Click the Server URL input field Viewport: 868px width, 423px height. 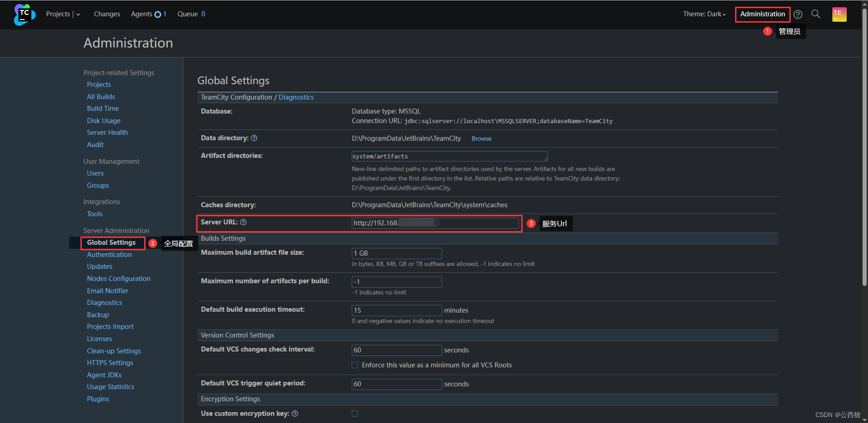pyautogui.click(x=435, y=223)
